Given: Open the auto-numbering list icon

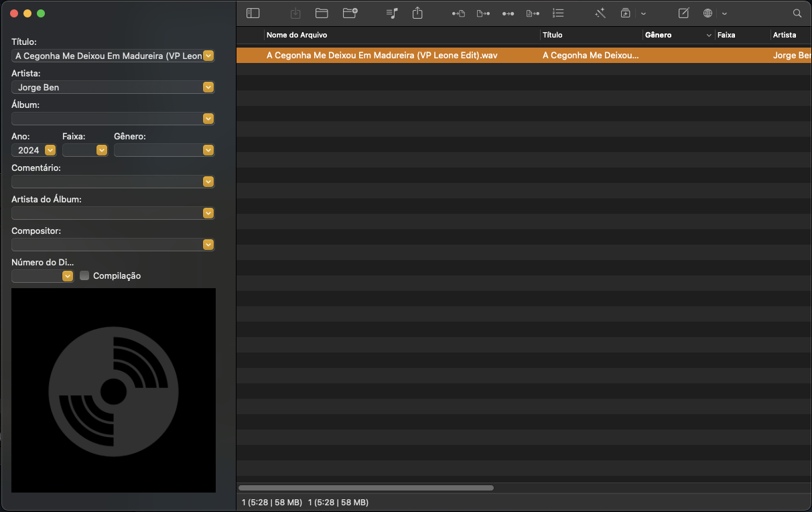Looking at the screenshot, I should point(558,13).
